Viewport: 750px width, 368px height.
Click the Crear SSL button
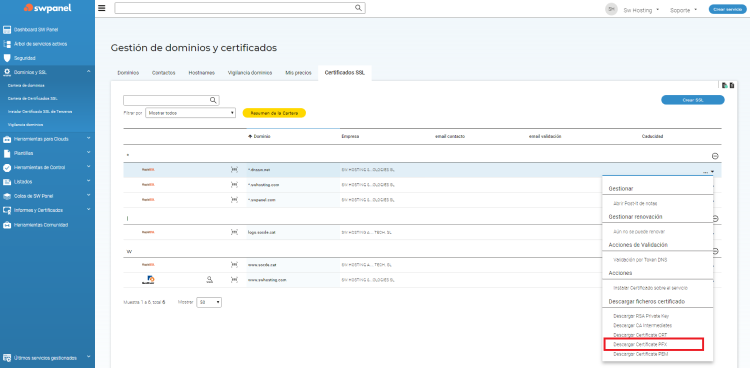coord(693,100)
